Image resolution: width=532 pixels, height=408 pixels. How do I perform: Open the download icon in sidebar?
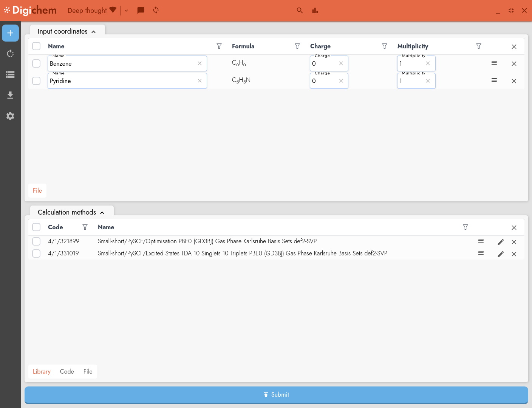point(10,95)
